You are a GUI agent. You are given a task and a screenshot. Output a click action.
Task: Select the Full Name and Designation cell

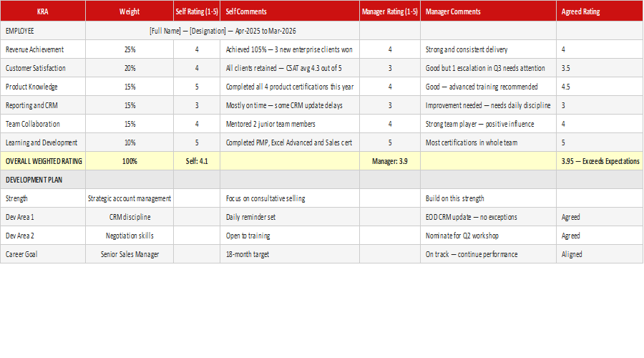[223, 31]
